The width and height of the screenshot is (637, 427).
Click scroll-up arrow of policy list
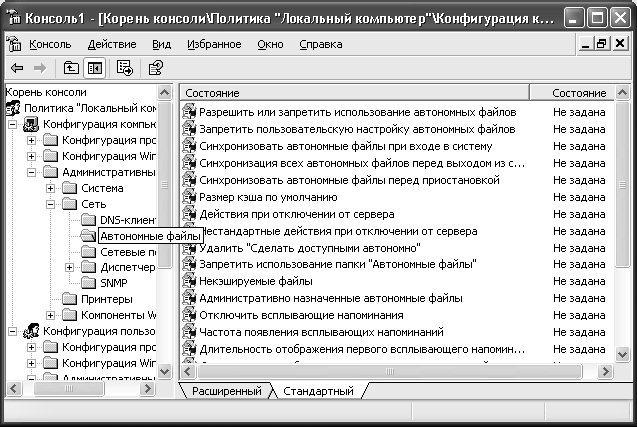(x=622, y=93)
